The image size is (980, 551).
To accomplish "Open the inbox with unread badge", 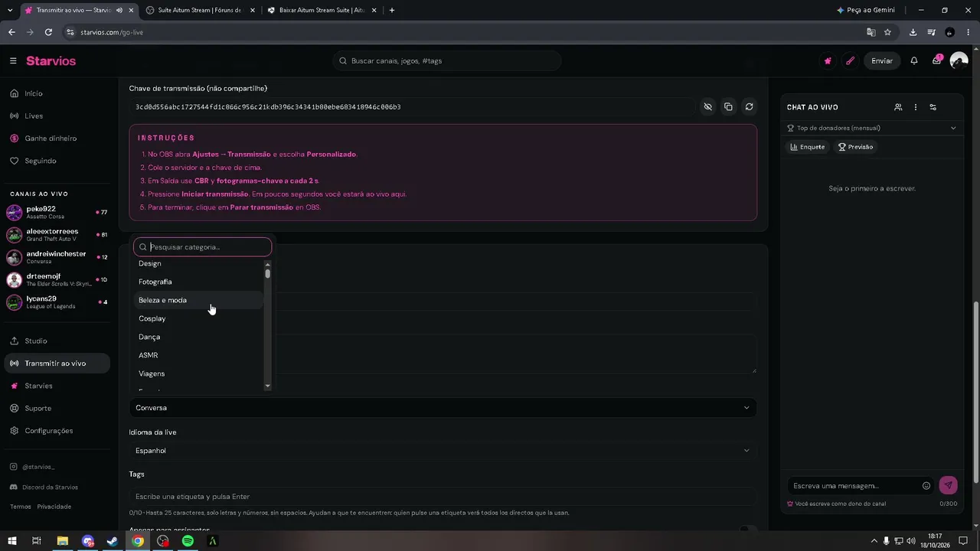I will point(936,61).
